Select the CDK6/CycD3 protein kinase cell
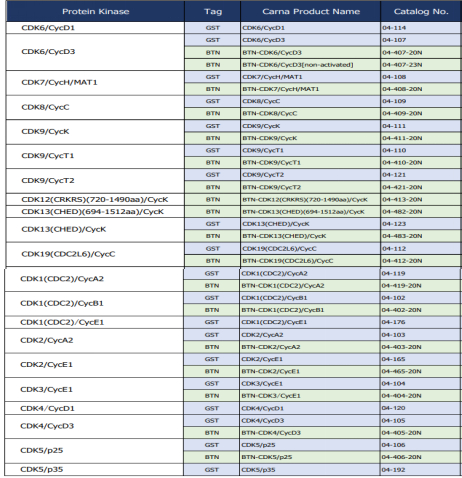The width and height of the screenshot is (462, 478). click(x=95, y=52)
